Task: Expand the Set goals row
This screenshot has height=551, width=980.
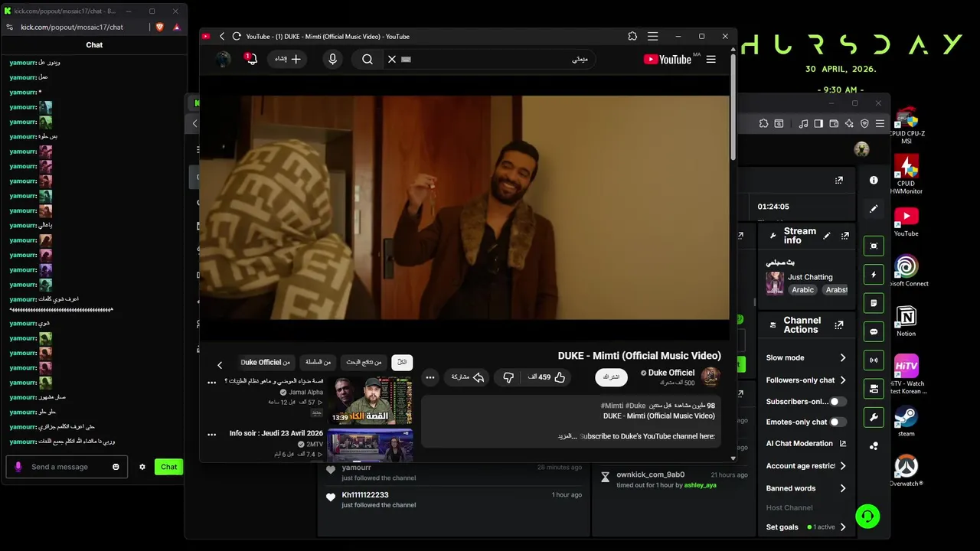Action: (x=806, y=527)
